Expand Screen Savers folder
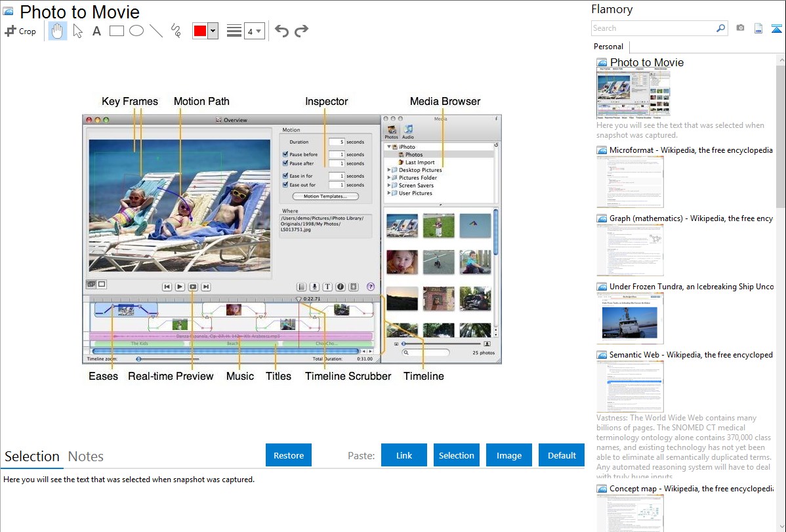786x532 pixels. point(389,185)
